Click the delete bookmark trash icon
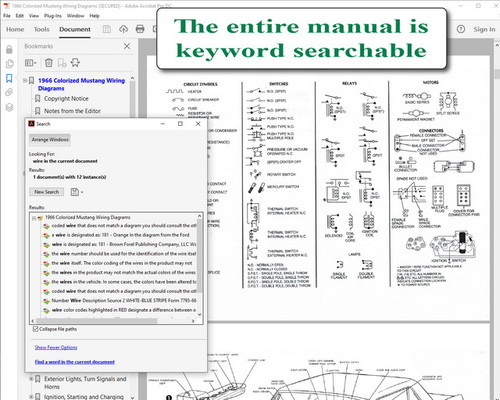The height and width of the screenshot is (400, 500). [49, 63]
